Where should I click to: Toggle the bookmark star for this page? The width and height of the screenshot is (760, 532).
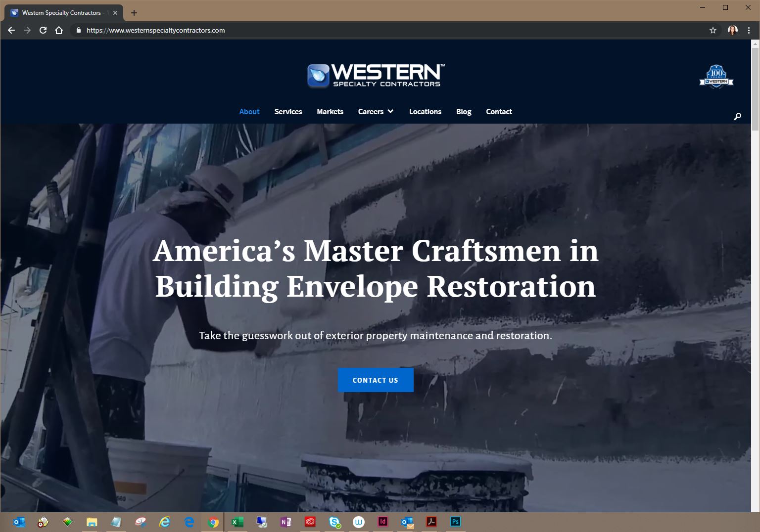713,30
